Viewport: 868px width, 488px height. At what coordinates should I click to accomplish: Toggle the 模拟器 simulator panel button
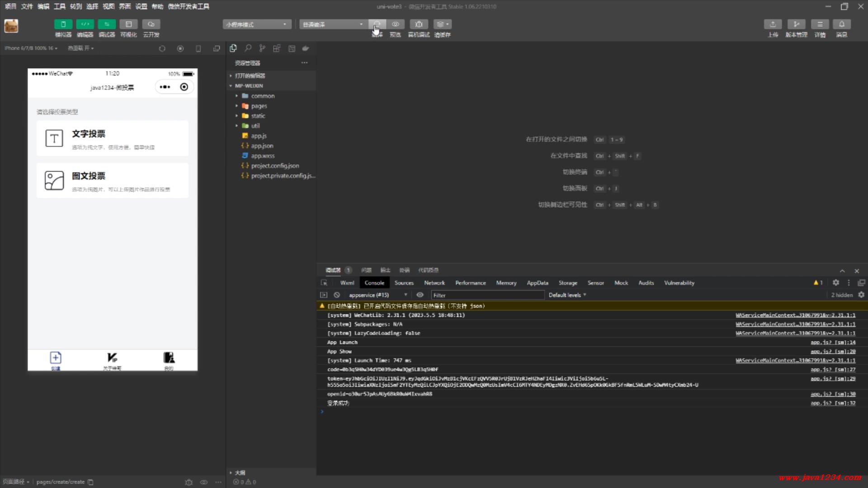coord(63,24)
